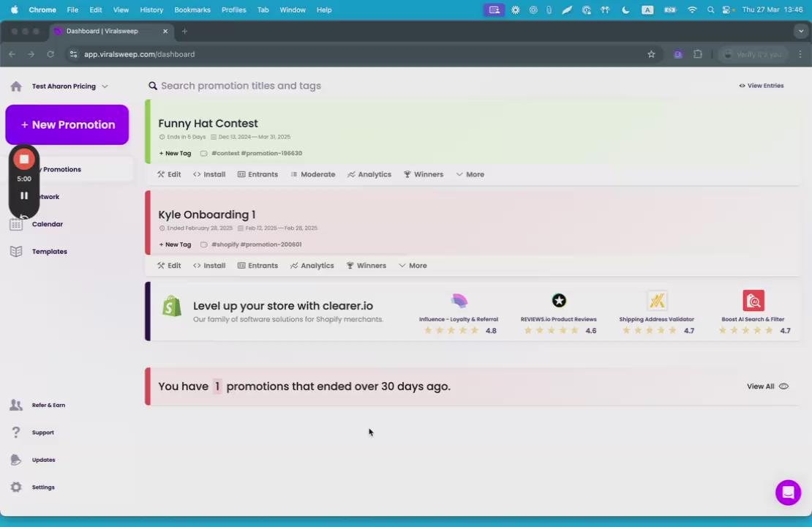
Task: Click the #shopify #promotion-200601 tags
Action: (x=256, y=244)
